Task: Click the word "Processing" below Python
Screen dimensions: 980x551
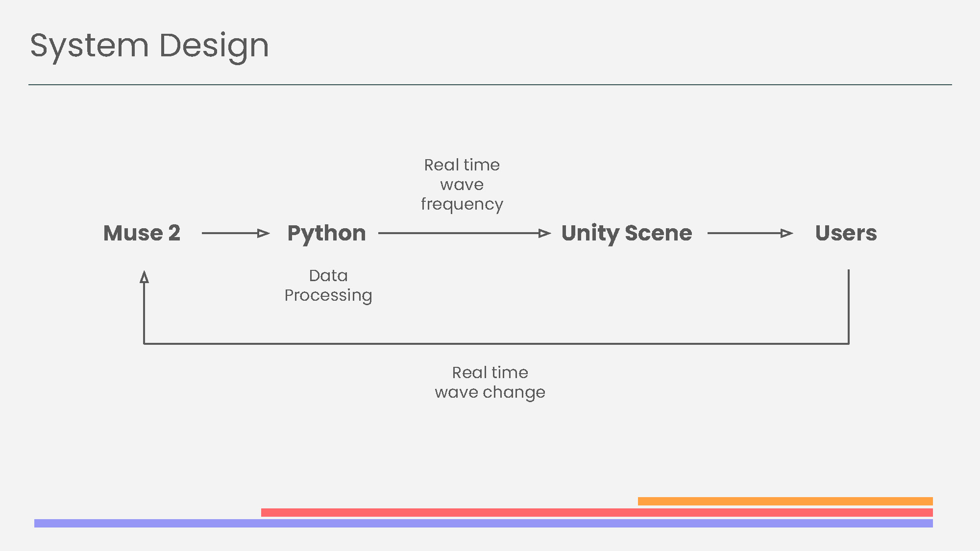Action: (328, 295)
